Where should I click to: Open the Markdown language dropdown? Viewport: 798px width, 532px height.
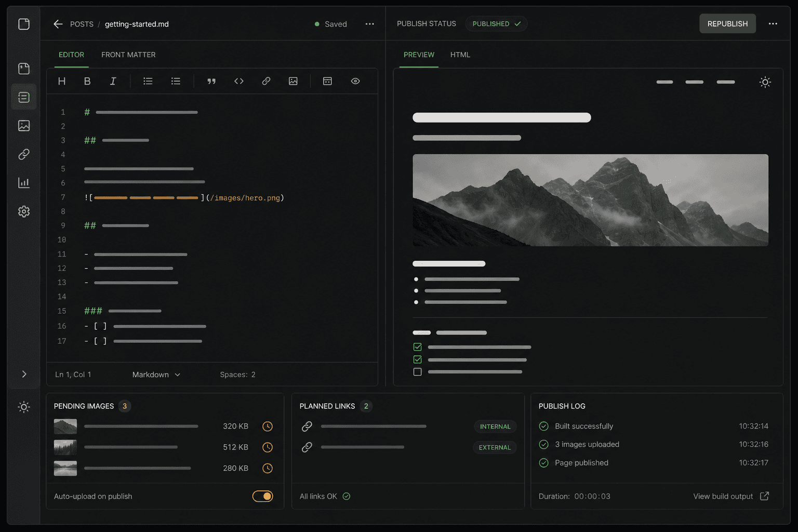coord(156,375)
